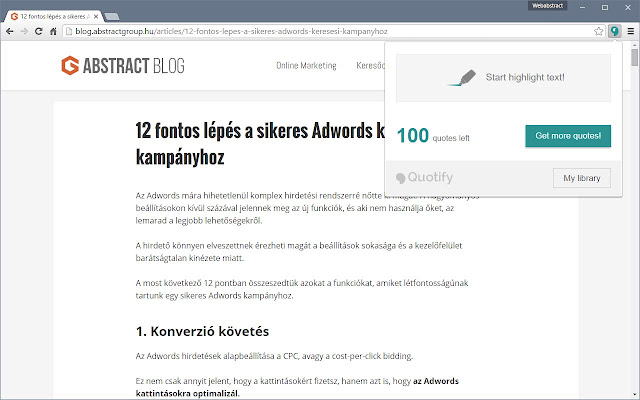640x400 pixels.
Task: Click the Quotify logo in the popup
Action: point(424,178)
